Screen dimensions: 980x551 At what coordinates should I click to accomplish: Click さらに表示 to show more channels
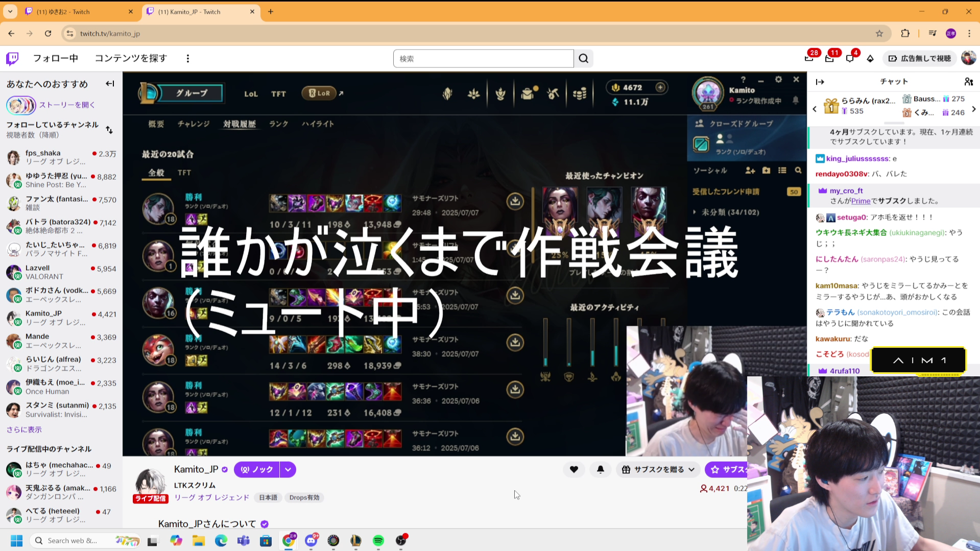point(24,429)
